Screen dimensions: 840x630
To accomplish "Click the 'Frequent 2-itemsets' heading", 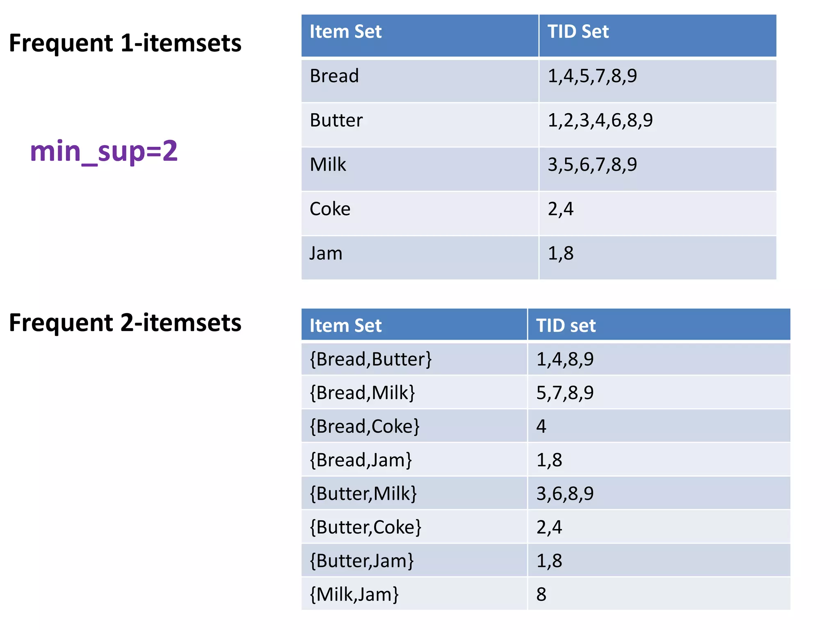I will 125,323.
